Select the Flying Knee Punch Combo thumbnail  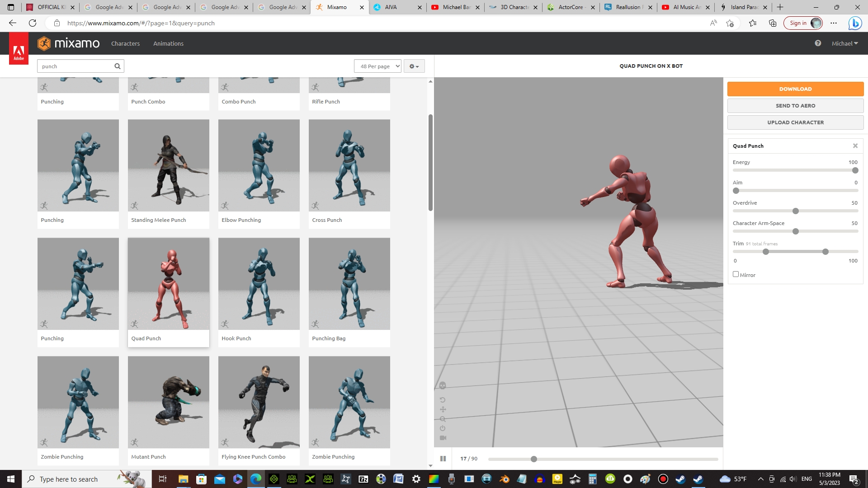tap(259, 402)
